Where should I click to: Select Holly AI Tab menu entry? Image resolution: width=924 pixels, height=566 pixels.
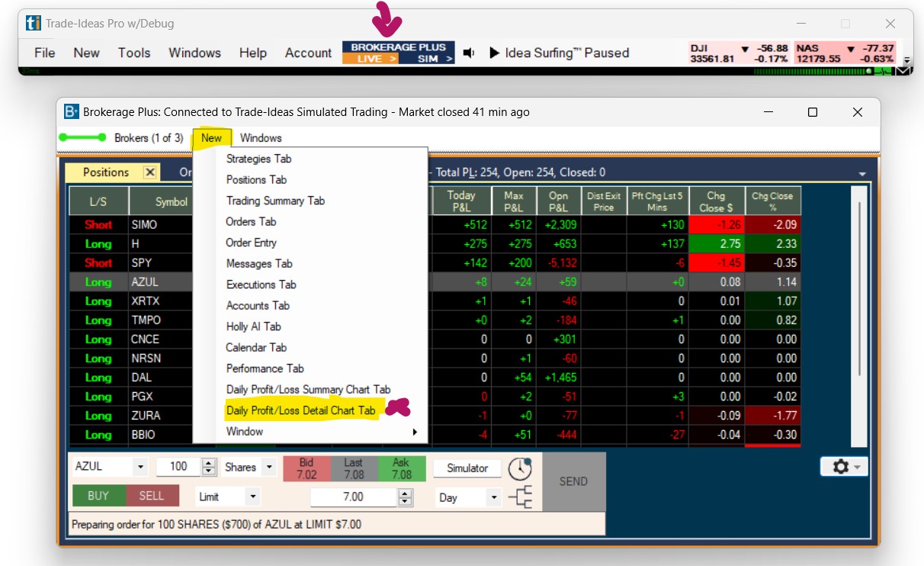tap(253, 326)
